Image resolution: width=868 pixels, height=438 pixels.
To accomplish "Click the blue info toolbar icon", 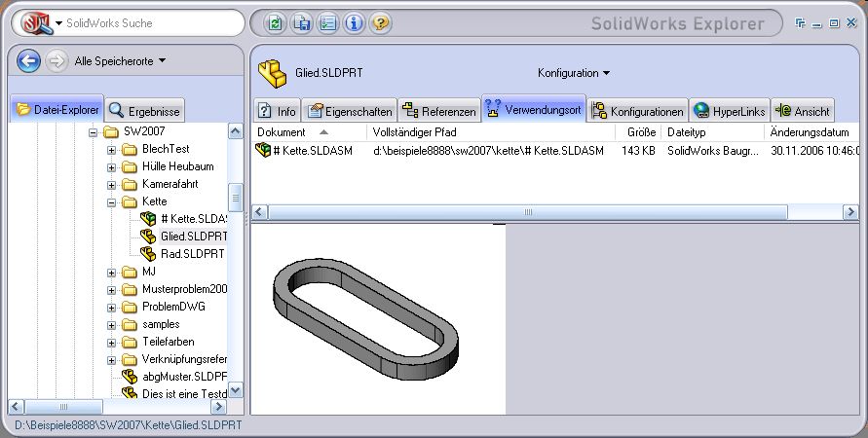I will (x=354, y=23).
